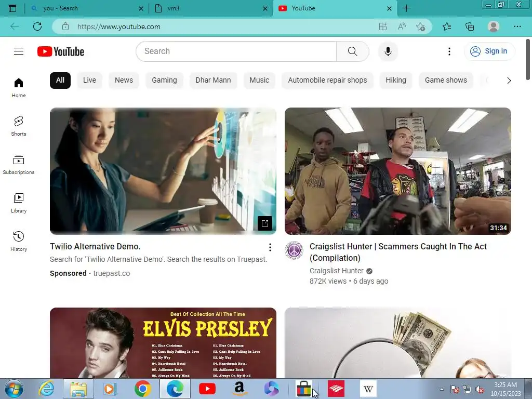Select the Live filter chip
Viewport: 532px width, 399px height.
point(89,81)
